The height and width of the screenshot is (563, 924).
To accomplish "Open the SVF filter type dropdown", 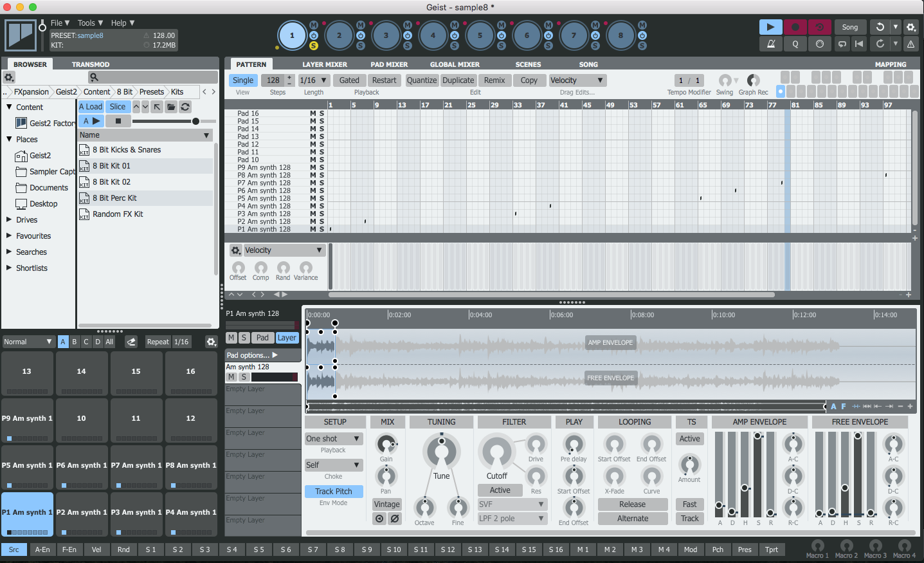I will pyautogui.click(x=511, y=504).
